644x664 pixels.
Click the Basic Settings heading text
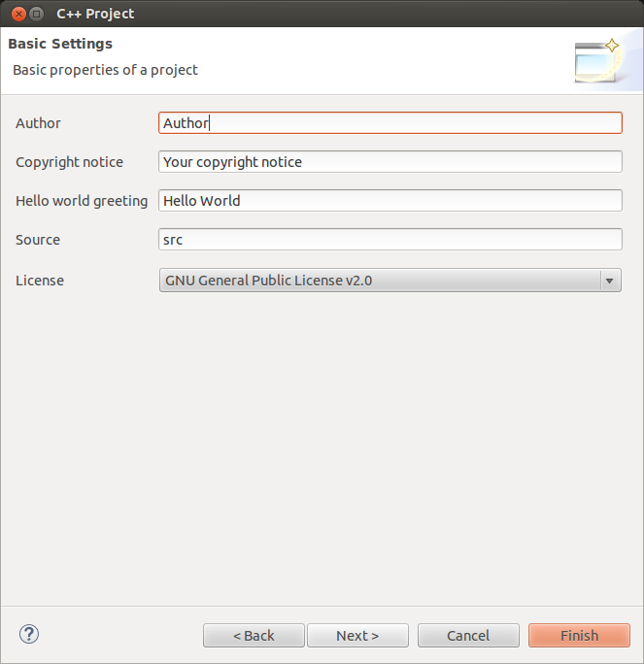coord(60,44)
